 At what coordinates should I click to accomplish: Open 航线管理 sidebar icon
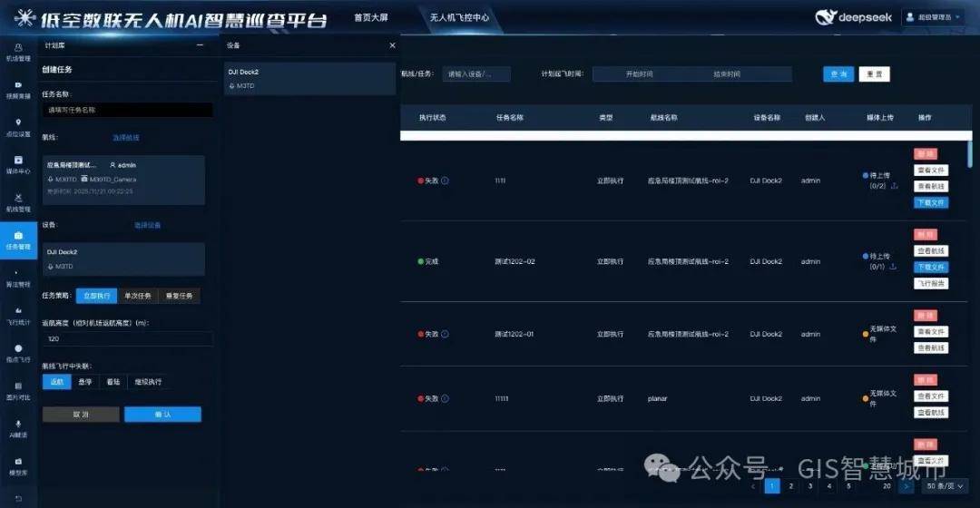point(18,201)
